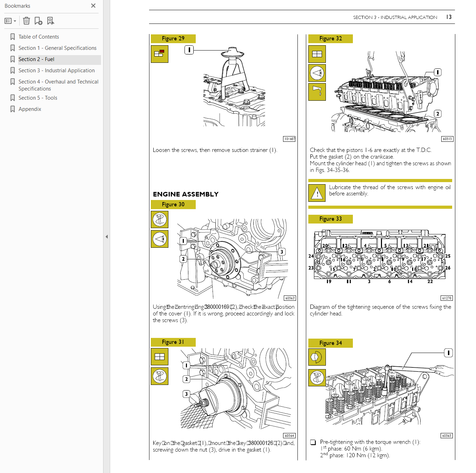Click the Figure 30 label

point(173,205)
